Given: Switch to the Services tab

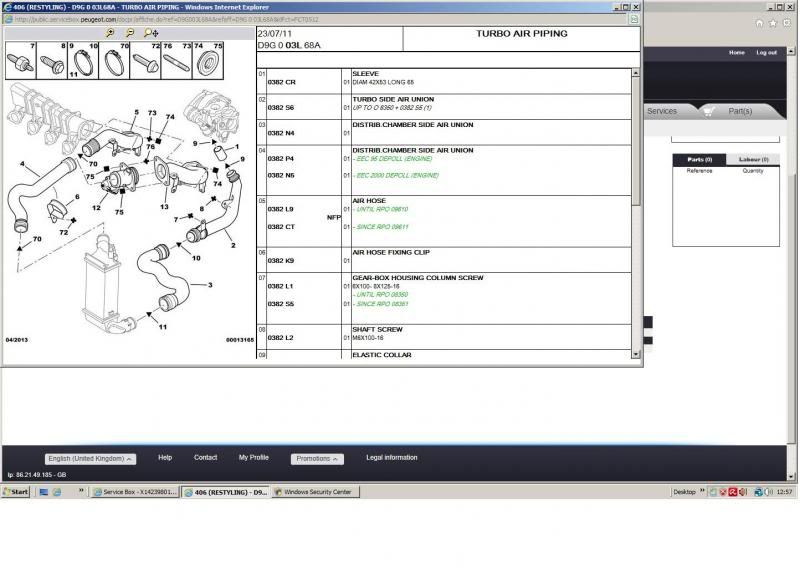Looking at the screenshot, I should [662, 111].
